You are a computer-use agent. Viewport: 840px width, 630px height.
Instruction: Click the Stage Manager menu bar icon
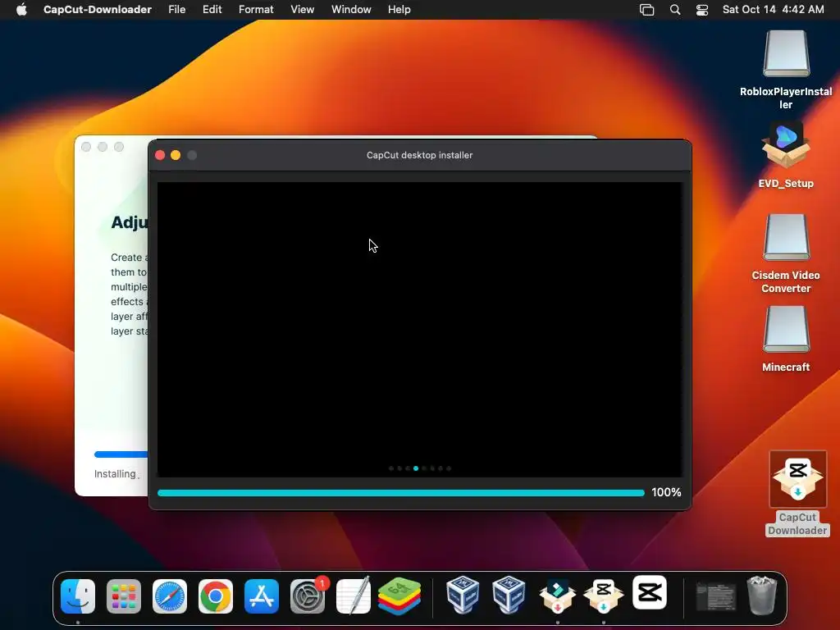646,10
